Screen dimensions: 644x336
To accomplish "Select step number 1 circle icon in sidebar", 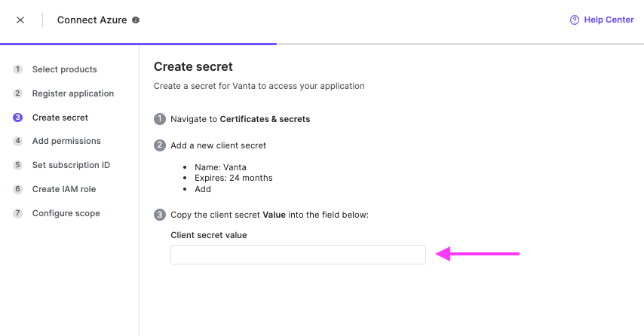I will [17, 69].
